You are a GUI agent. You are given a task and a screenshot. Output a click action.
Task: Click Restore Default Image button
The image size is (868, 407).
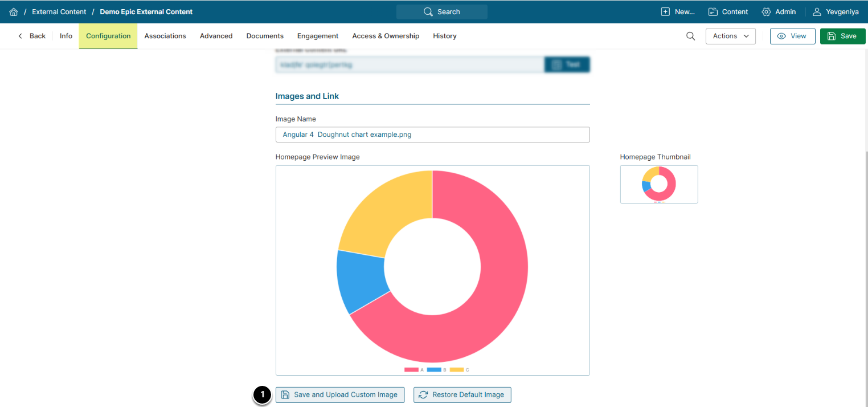point(462,394)
